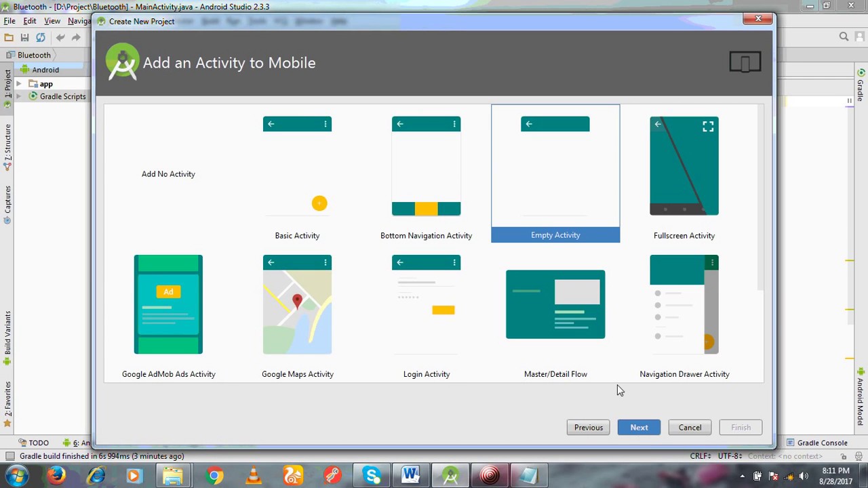This screenshot has height=488, width=868.
Task: Change CRLF line separator in status bar
Action: click(701, 456)
